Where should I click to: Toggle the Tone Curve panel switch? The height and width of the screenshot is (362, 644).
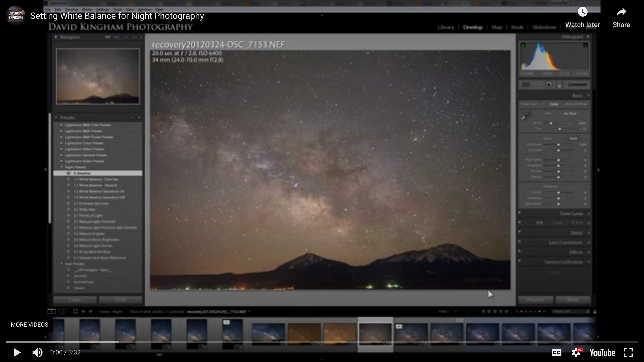pos(519,213)
